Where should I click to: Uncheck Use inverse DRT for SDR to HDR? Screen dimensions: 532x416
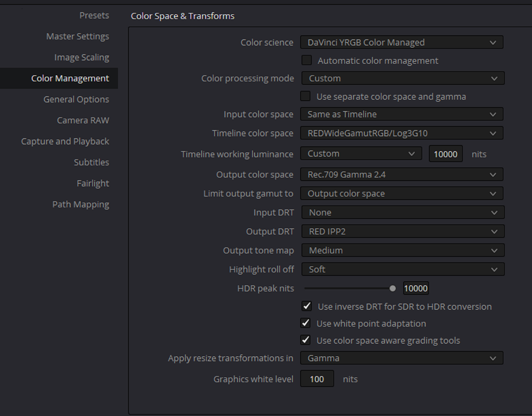[x=307, y=306]
